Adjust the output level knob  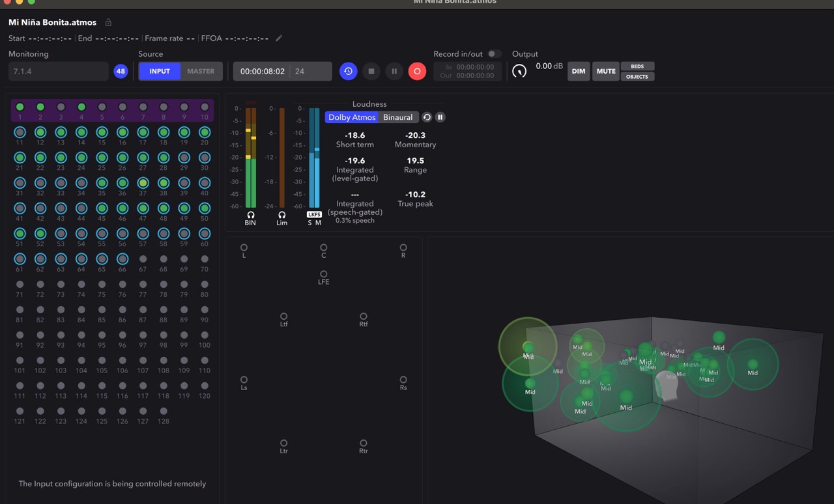519,71
